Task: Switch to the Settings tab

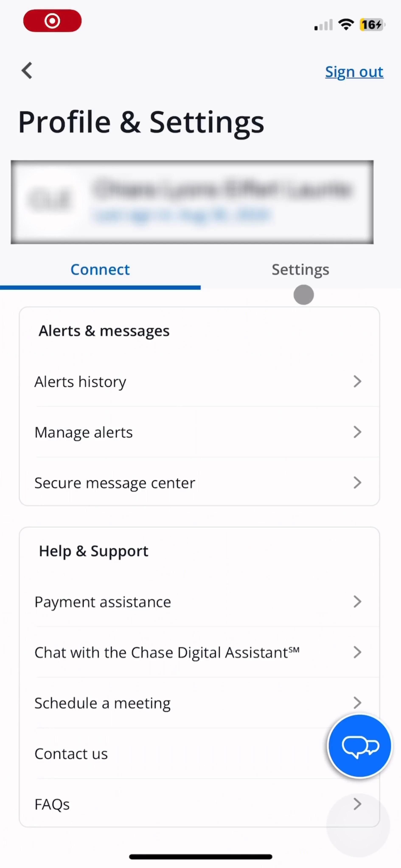Action: tap(300, 270)
